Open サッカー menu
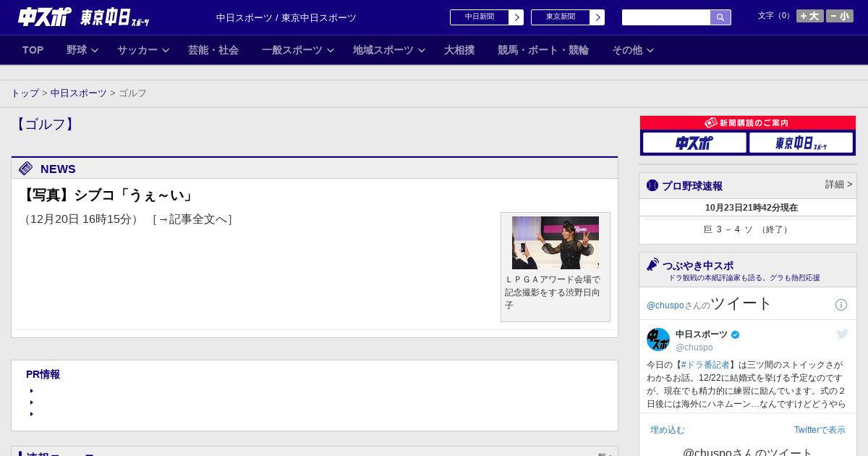This screenshot has height=456, width=868. 137,50
